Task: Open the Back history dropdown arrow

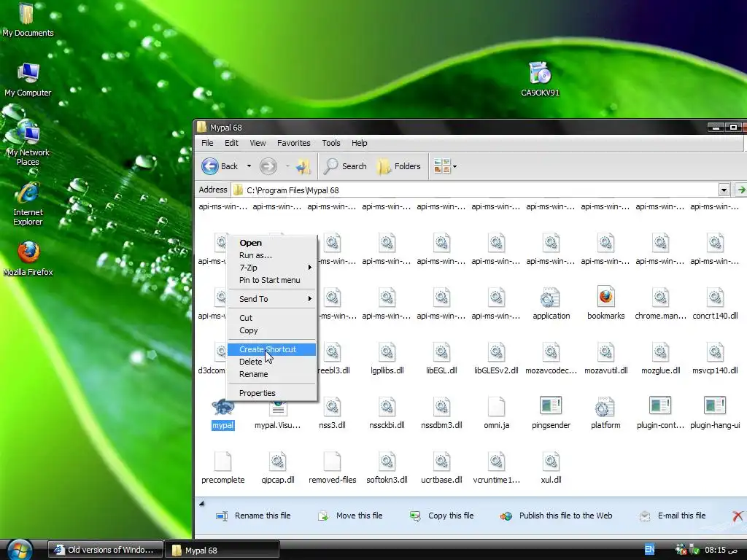Action: (x=249, y=166)
